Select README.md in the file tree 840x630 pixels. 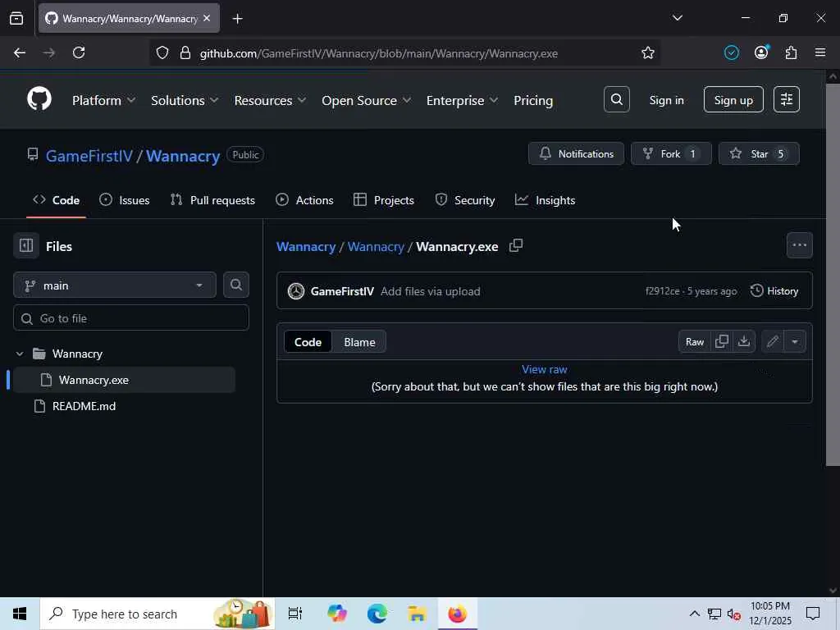tap(84, 406)
